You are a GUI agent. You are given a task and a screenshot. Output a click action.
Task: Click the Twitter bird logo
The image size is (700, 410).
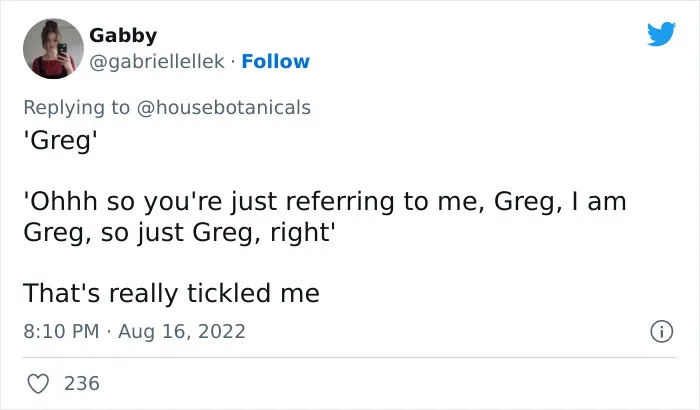click(x=661, y=33)
